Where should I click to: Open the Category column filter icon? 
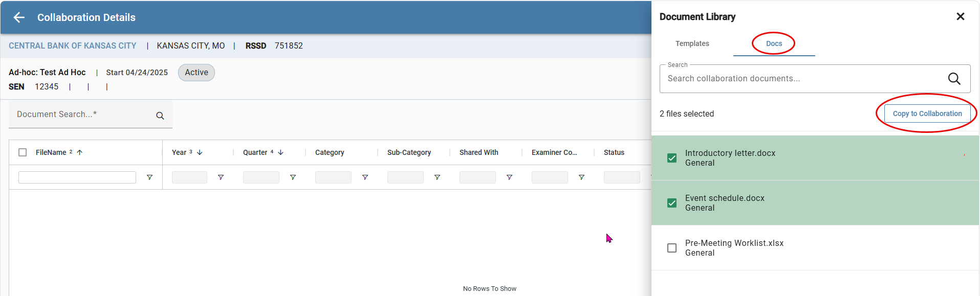(x=365, y=177)
